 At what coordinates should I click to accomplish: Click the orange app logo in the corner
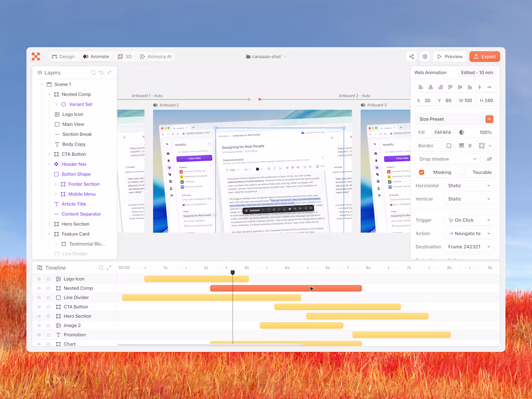pyautogui.click(x=36, y=57)
